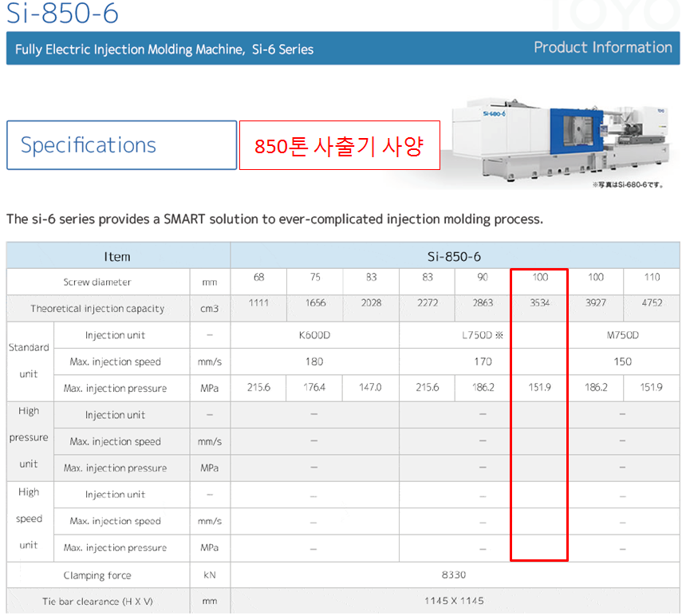This screenshot has height=616, width=682.
Task: Click the machine photo beside the Specifications heading
Action: (560, 139)
